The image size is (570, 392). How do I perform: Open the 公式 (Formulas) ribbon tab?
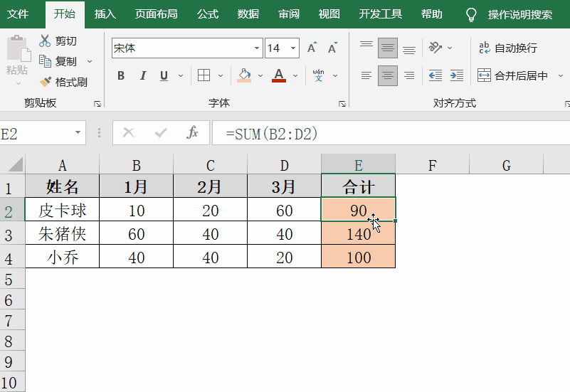[x=208, y=14]
